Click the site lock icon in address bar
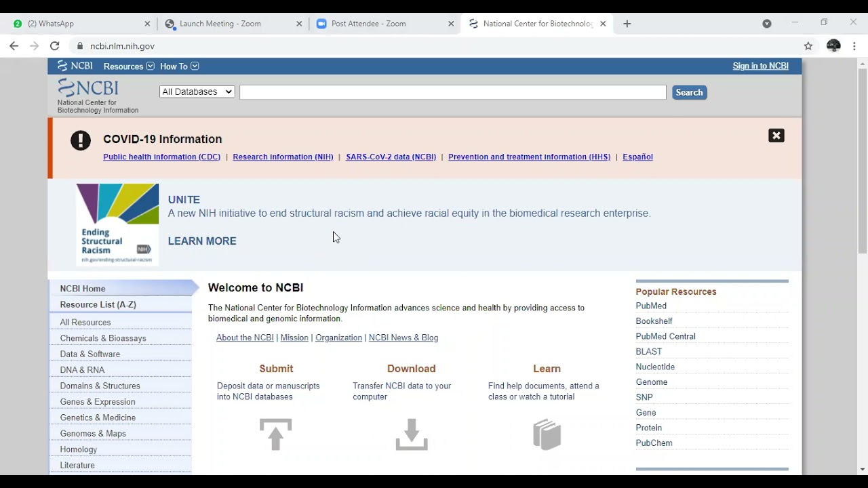This screenshot has height=488, width=868. (x=80, y=46)
